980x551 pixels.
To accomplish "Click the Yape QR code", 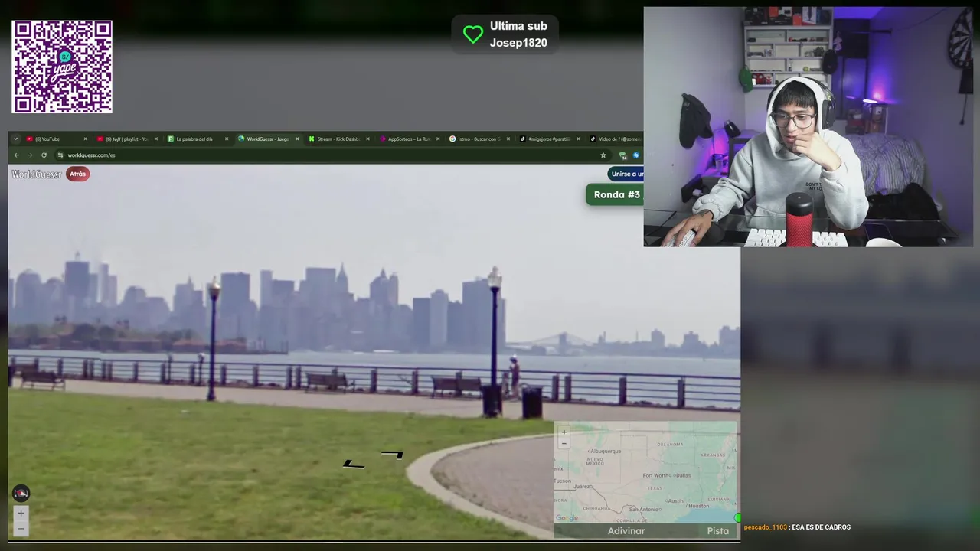I will tap(62, 67).
